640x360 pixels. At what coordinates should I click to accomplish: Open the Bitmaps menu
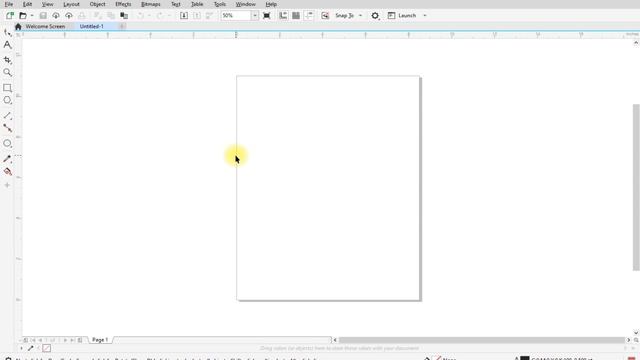151,4
